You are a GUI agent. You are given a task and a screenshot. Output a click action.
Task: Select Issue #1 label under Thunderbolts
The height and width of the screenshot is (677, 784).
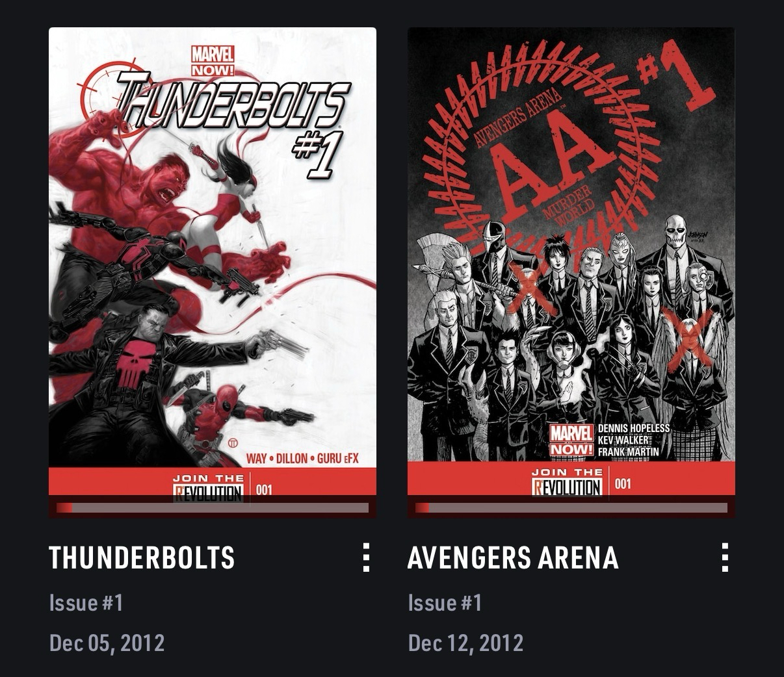86,603
